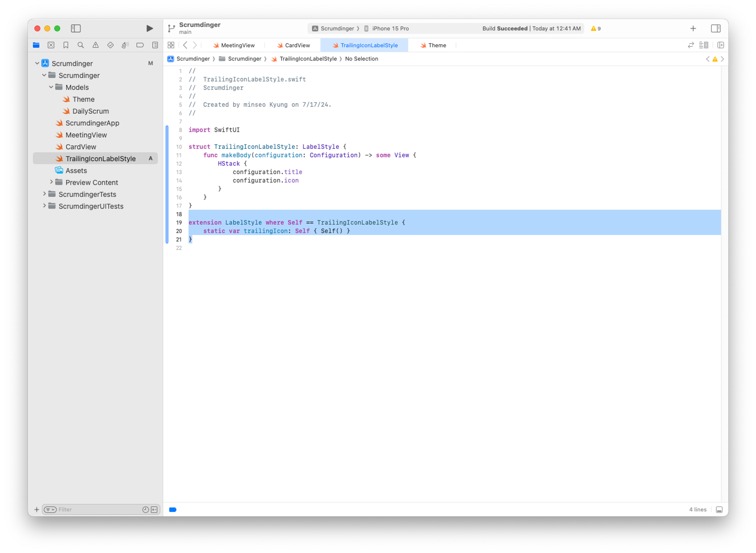Open DailyScrum file in navigator
The width and height of the screenshot is (756, 553).
[x=90, y=111]
